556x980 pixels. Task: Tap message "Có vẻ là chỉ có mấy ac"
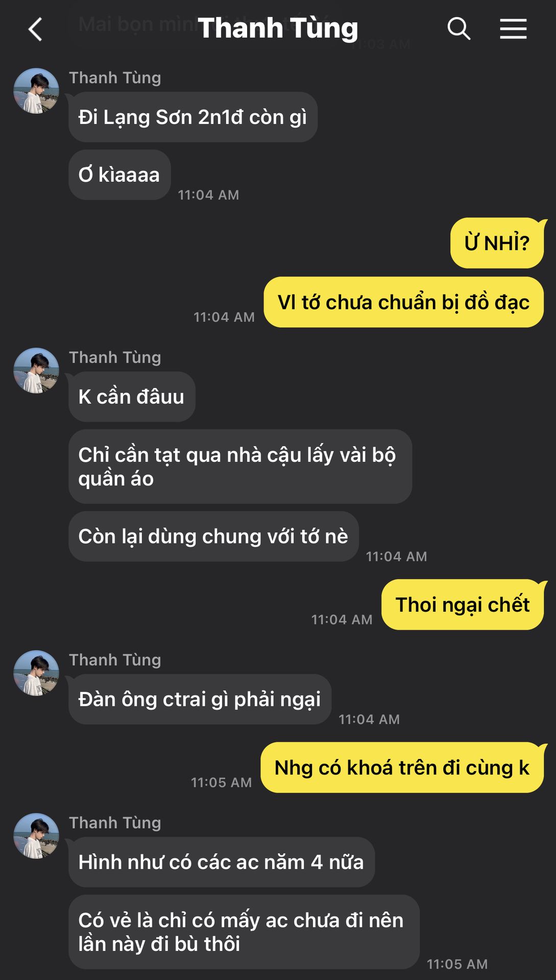coord(244,932)
